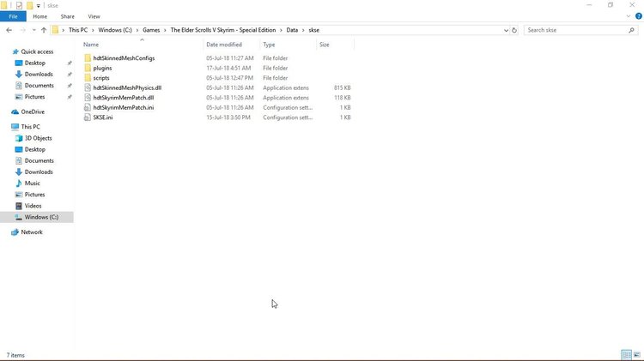Expand the chevron after Games in breadcrumb

tap(165, 30)
